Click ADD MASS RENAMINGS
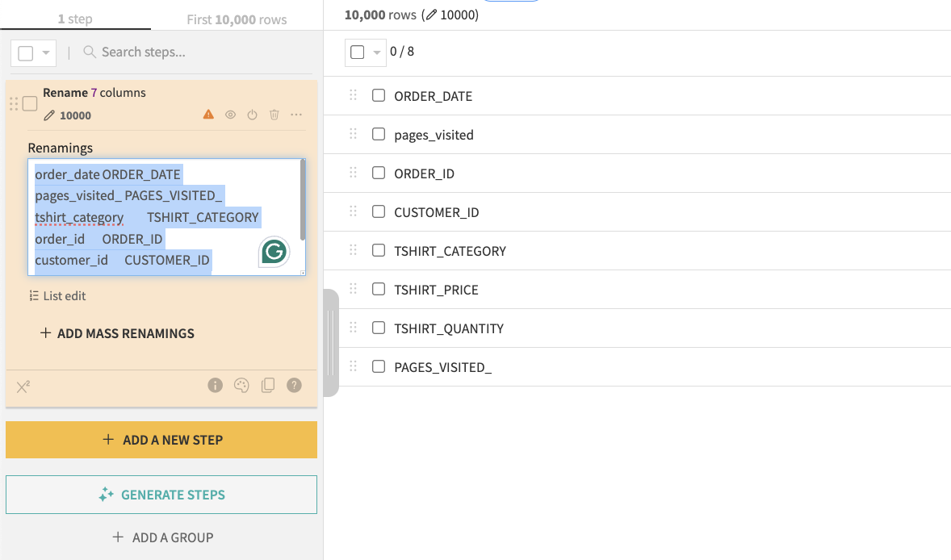The image size is (951, 560). [117, 333]
